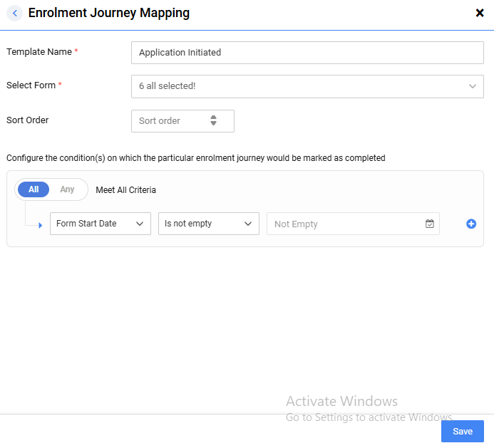Close the Enrolment Journey Mapping panel
Screen dimensions: 494x448
[480, 13]
